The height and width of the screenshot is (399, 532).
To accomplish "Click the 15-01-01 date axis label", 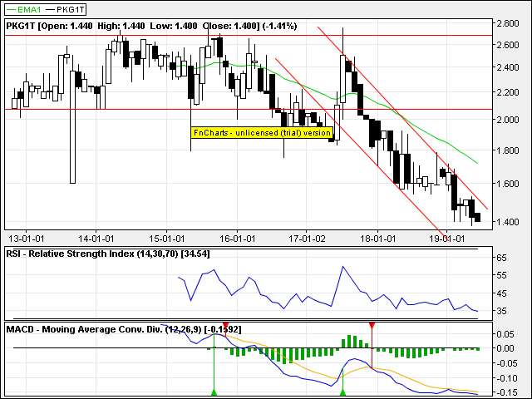I will click(166, 239).
